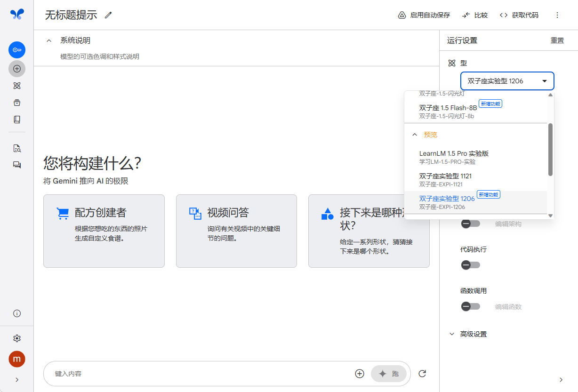
Task: Collapse run settings panel with right chevron
Action: click(x=561, y=380)
